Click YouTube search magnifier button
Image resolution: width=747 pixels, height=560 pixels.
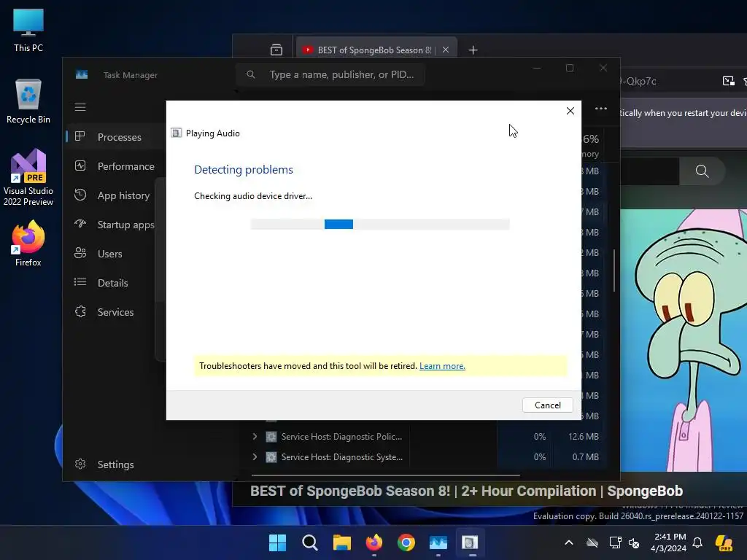(703, 171)
